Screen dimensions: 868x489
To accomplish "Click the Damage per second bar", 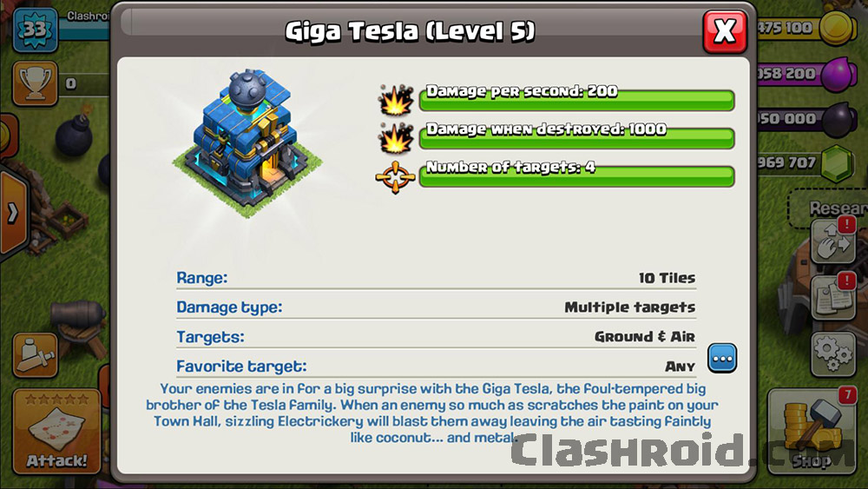I will [577, 99].
